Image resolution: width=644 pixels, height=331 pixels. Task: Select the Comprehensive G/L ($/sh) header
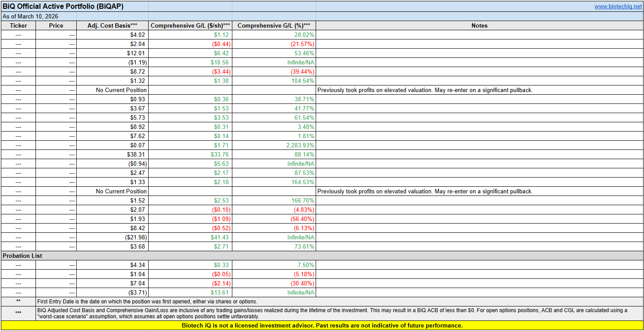point(190,25)
